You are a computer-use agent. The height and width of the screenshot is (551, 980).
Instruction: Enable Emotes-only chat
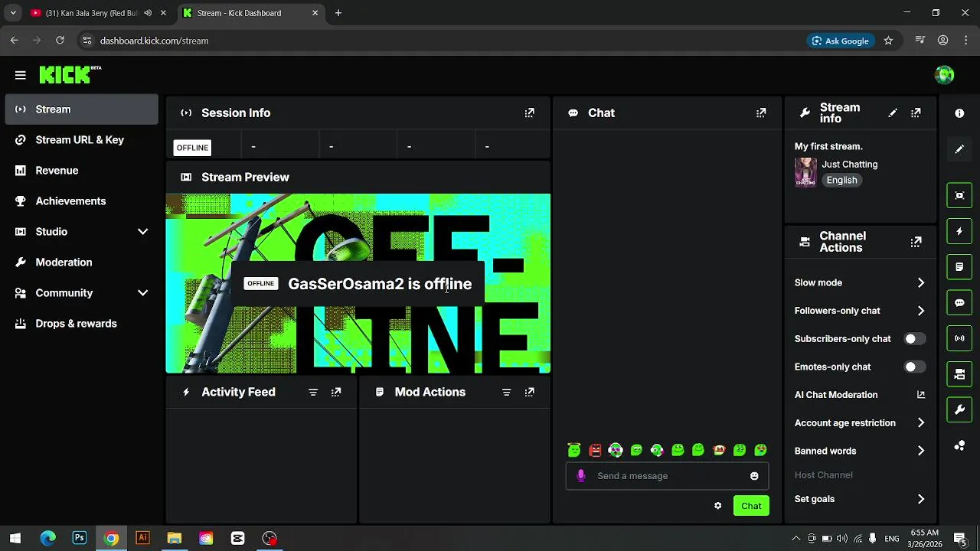click(914, 367)
